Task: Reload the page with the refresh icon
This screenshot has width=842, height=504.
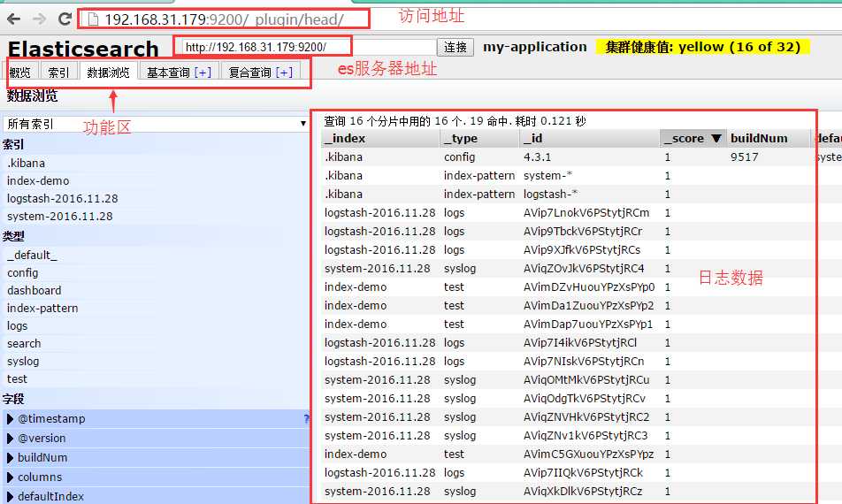Action: pyautogui.click(x=65, y=19)
